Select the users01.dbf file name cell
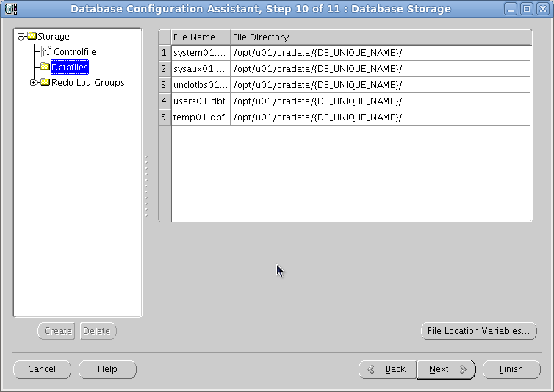 coord(201,101)
